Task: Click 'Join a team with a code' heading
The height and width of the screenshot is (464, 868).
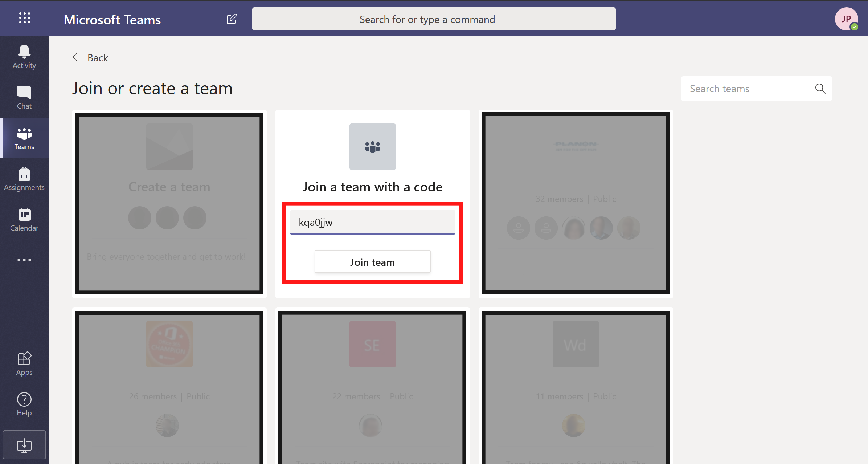Action: [372, 187]
